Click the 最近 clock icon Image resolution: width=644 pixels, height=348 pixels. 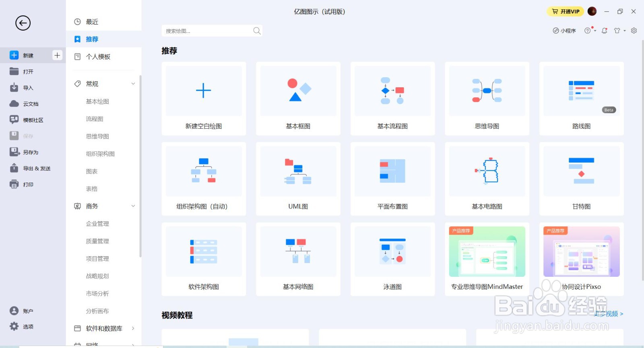(77, 22)
